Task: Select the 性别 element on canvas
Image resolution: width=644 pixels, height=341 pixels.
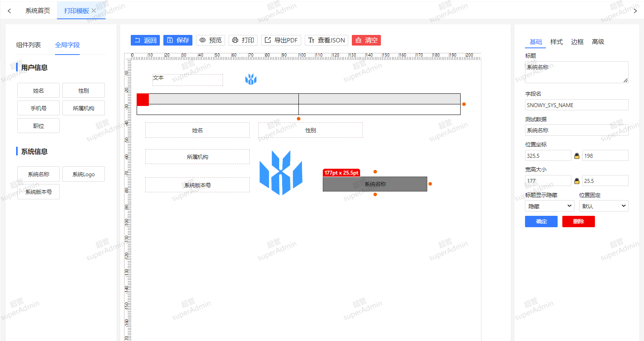Action: click(311, 130)
